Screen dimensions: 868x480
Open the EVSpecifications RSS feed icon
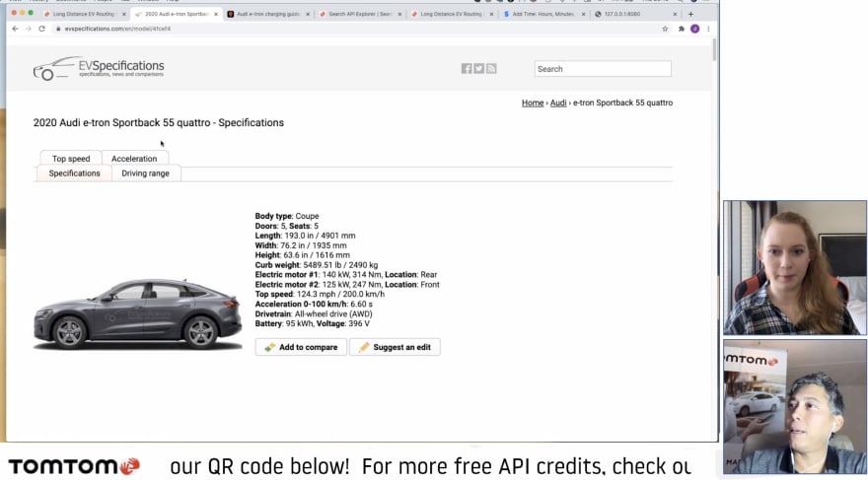491,69
